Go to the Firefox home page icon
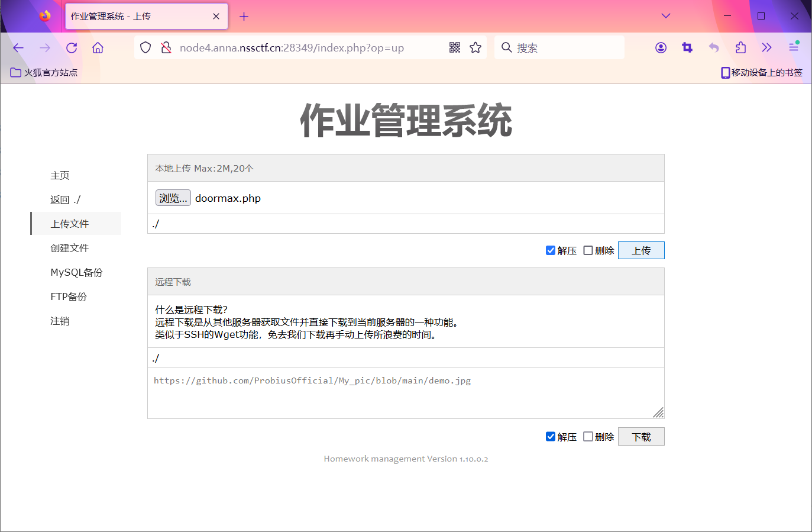Image resolution: width=812 pixels, height=532 pixels. (98, 48)
